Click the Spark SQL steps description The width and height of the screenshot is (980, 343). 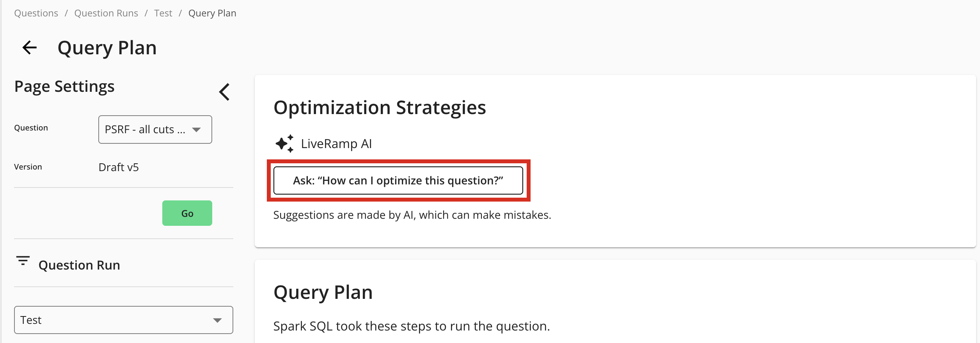click(412, 326)
